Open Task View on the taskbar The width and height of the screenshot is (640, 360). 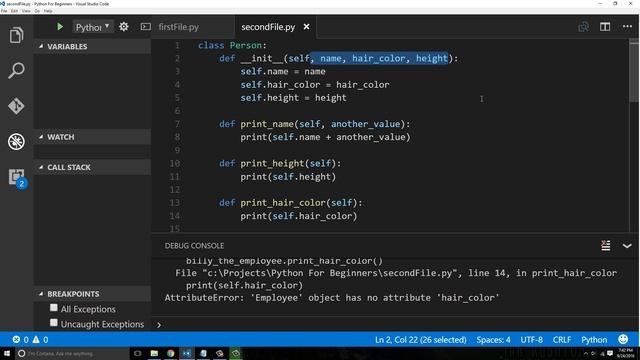(x=138, y=353)
